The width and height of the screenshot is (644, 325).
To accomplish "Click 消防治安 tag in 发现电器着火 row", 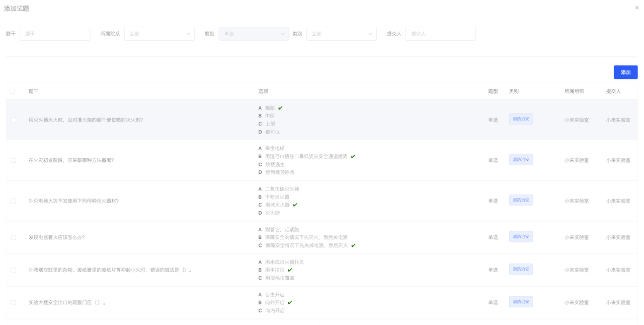I will coord(521,236).
